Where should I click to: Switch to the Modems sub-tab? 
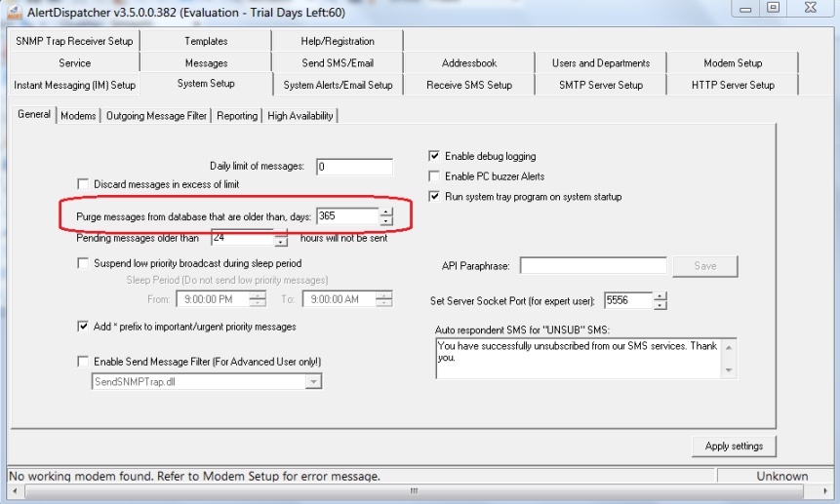click(x=78, y=116)
